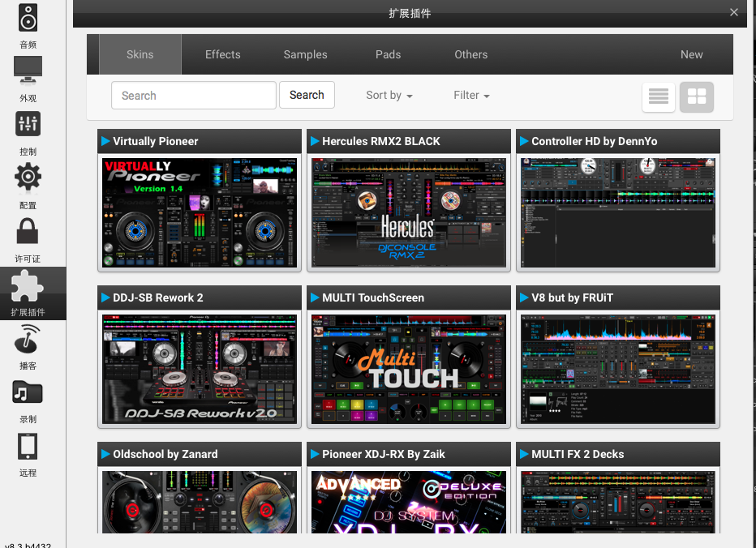
Task: Click the Controller HD by DennYo title
Action: tap(594, 141)
